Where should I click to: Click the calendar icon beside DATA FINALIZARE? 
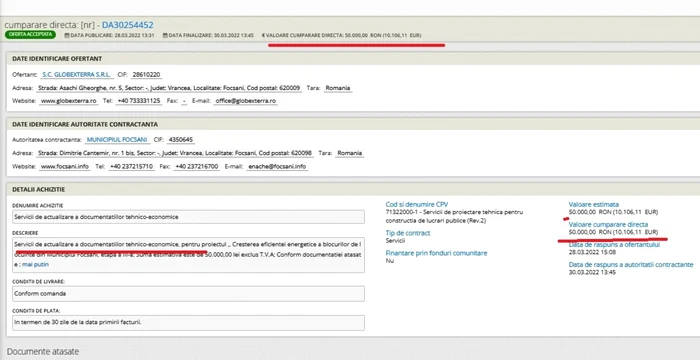pos(165,35)
